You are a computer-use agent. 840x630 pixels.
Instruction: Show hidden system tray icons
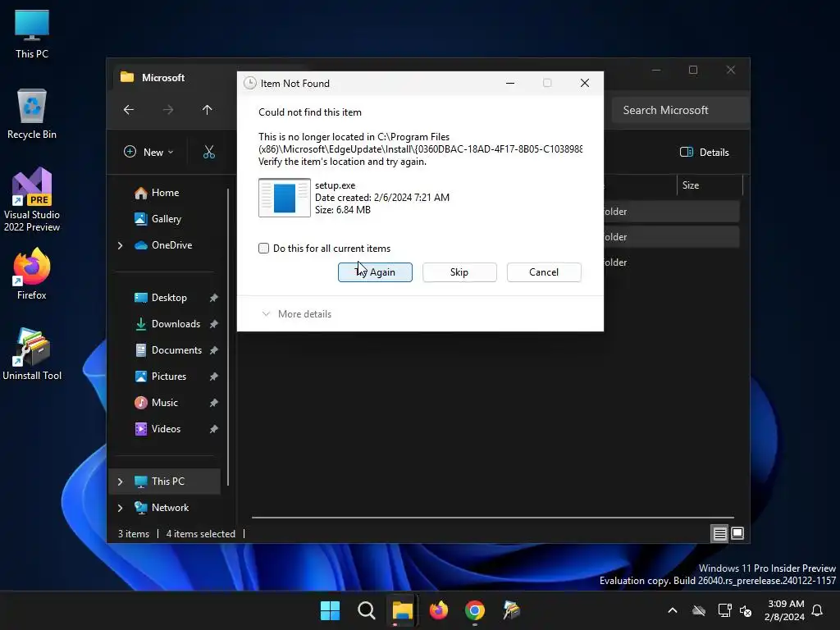pyautogui.click(x=673, y=610)
